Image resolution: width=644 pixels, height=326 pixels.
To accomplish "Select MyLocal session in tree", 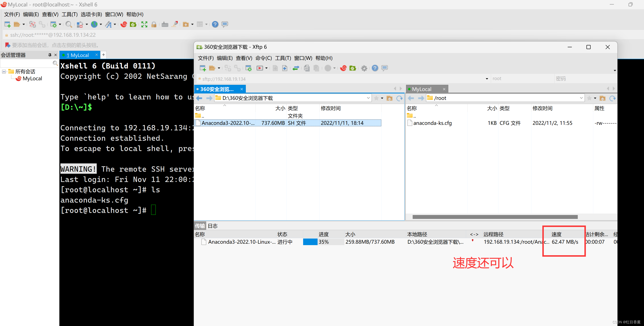I will 32,79.
